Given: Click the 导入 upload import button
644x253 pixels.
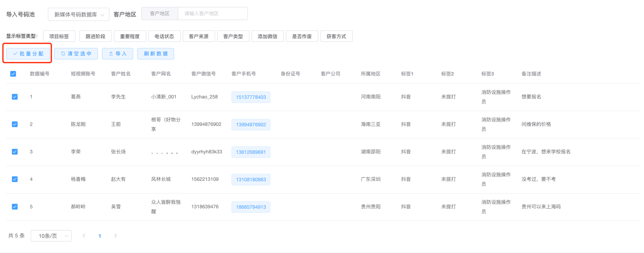Looking at the screenshot, I should pyautogui.click(x=118, y=54).
